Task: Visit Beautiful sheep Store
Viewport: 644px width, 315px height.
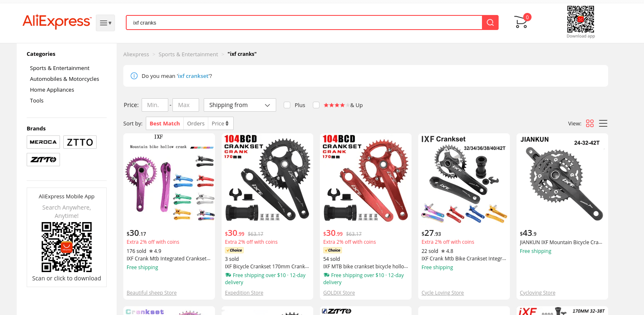Action: (x=152, y=292)
